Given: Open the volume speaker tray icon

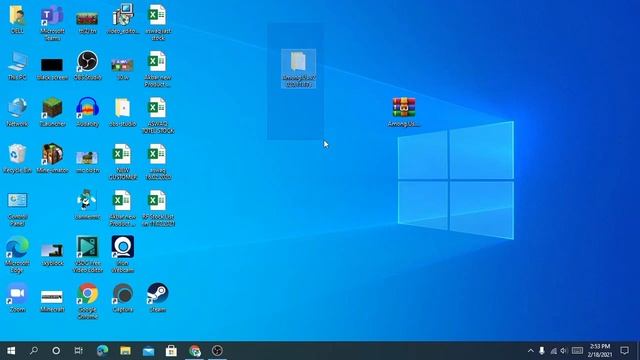Looking at the screenshot, I should (x=564, y=351).
